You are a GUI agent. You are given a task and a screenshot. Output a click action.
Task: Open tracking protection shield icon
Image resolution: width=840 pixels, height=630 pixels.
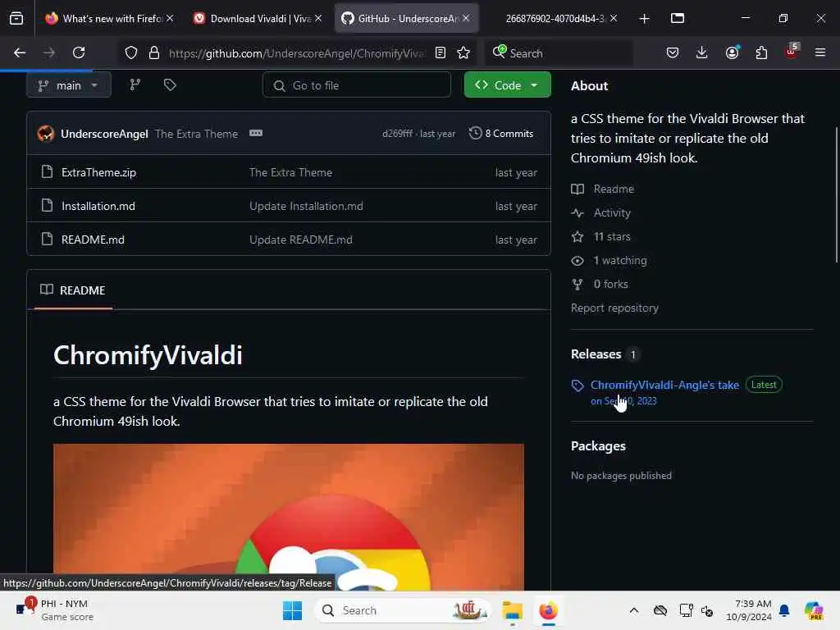[x=131, y=52]
